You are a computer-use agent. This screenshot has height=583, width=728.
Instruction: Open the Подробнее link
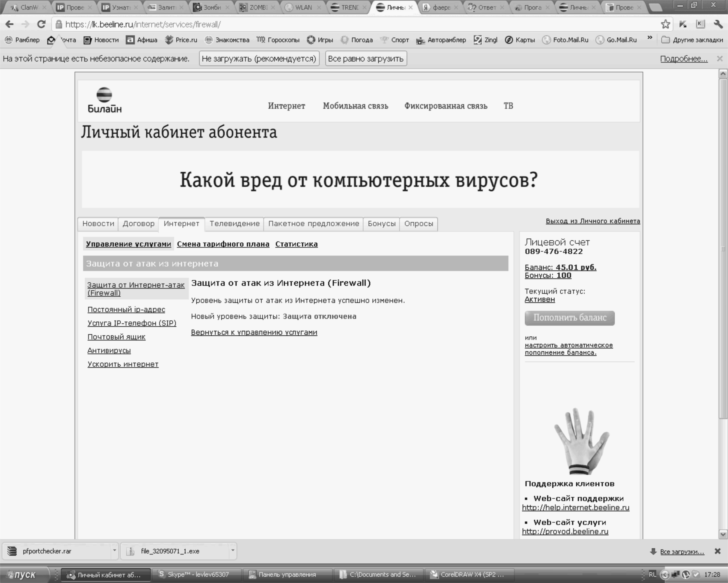684,59
